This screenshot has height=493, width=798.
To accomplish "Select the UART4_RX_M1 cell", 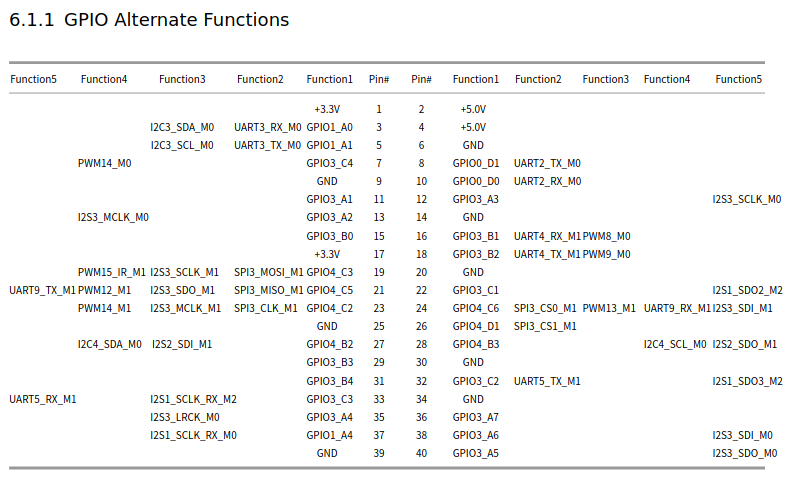I will (547, 236).
